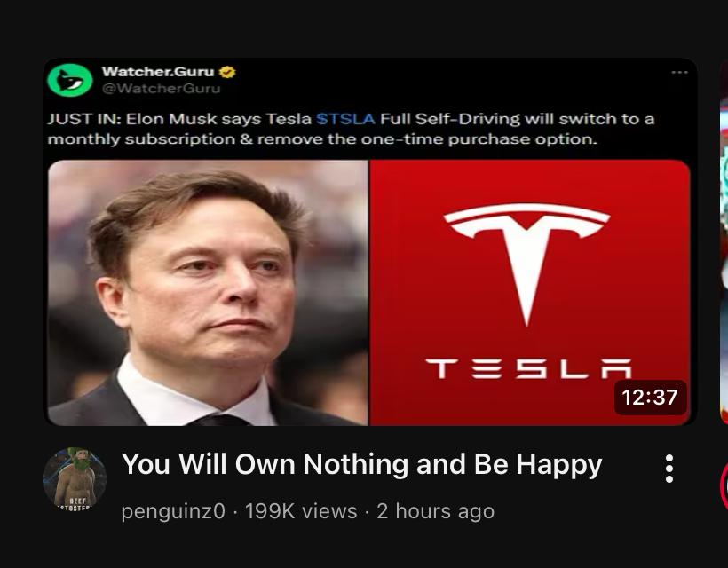Open the video's vertical three-dot options menu
This screenshot has height=568, width=728.
click(669, 469)
